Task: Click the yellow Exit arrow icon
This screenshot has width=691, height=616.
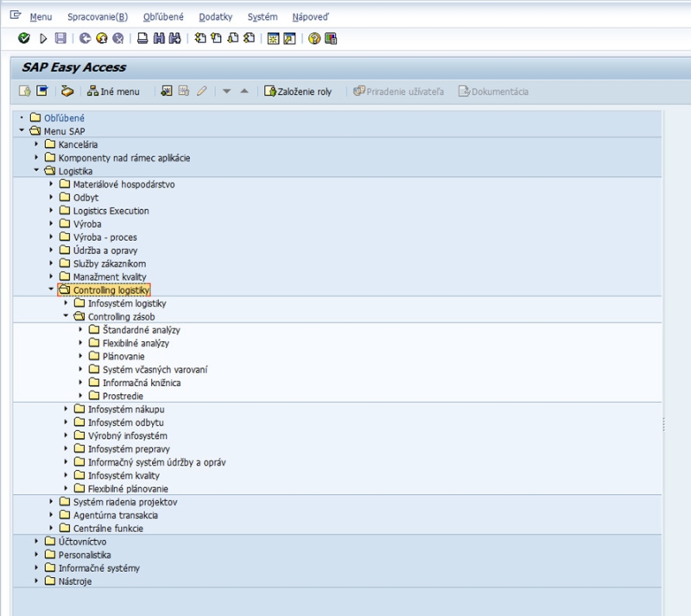Action: tap(102, 38)
